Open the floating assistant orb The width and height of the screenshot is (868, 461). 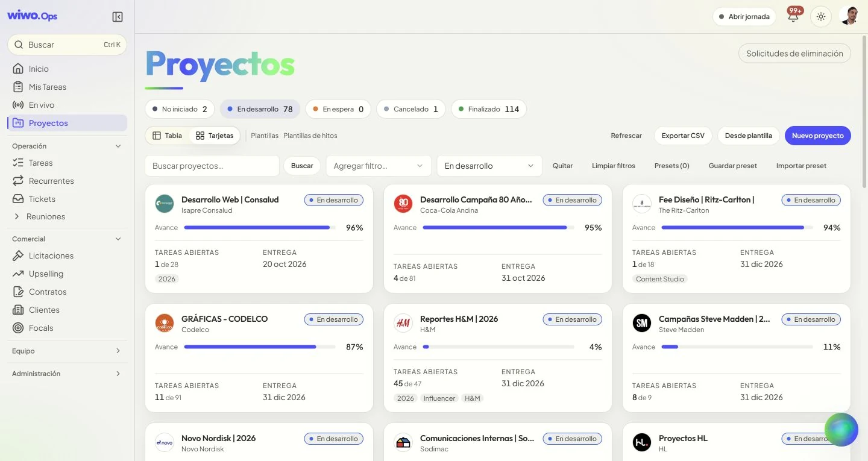[841, 430]
